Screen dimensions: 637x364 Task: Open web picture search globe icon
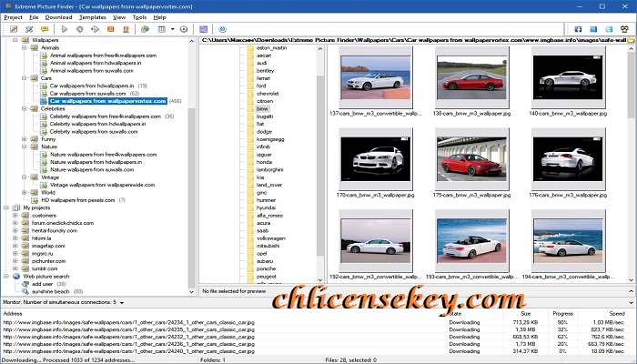pos(145,29)
